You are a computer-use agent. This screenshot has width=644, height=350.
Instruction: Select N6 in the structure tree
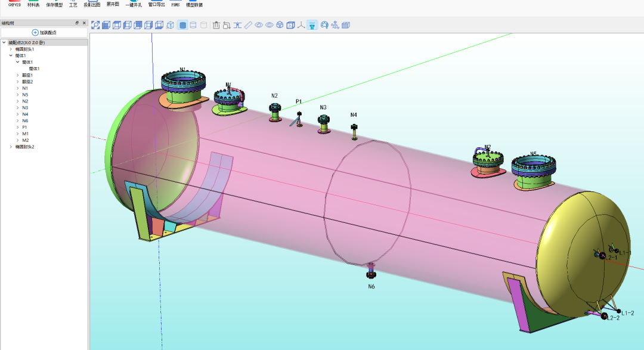pyautogui.click(x=25, y=121)
